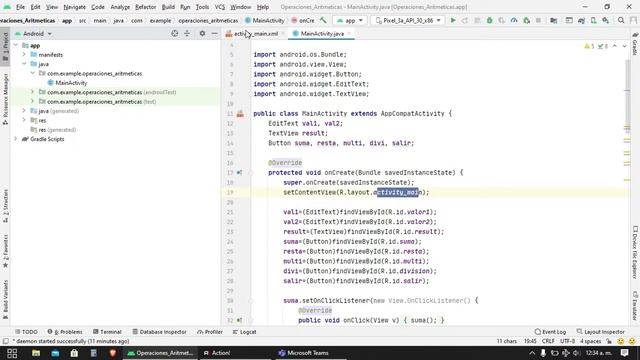Toggle the Resource Manager side panel
The width and height of the screenshot is (640, 360).
pos(5,99)
